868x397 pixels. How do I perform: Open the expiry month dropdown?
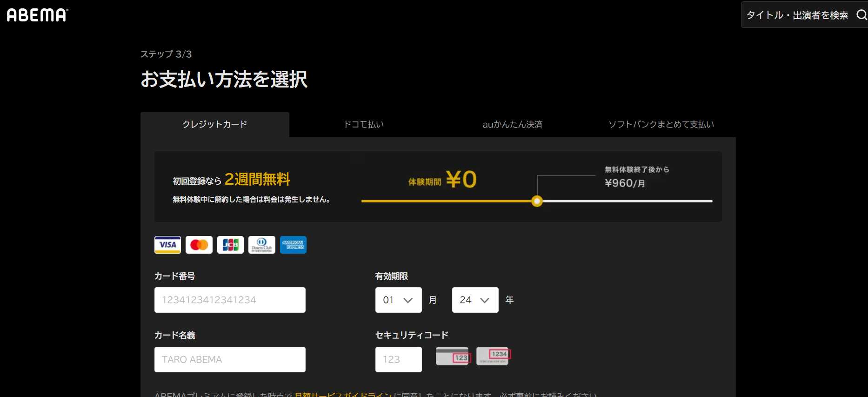pyautogui.click(x=399, y=300)
